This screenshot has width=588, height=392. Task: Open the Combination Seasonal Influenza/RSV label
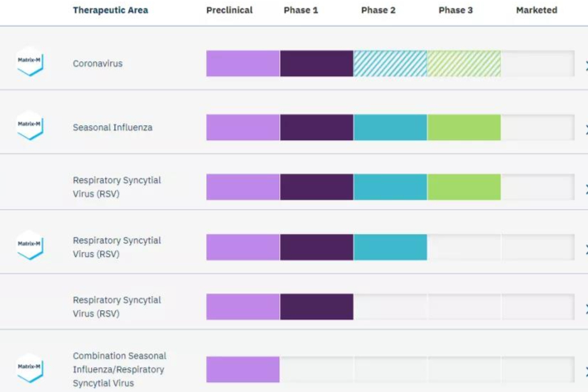(119, 369)
